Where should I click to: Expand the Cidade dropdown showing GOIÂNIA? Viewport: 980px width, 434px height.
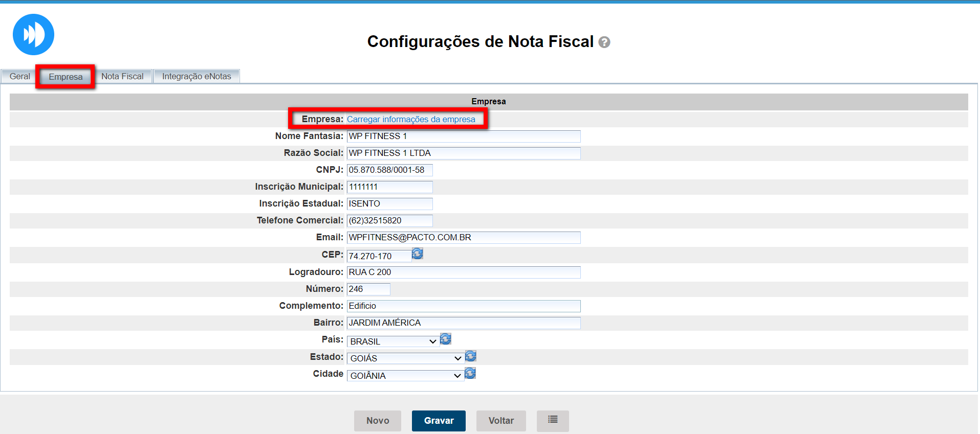click(405, 376)
